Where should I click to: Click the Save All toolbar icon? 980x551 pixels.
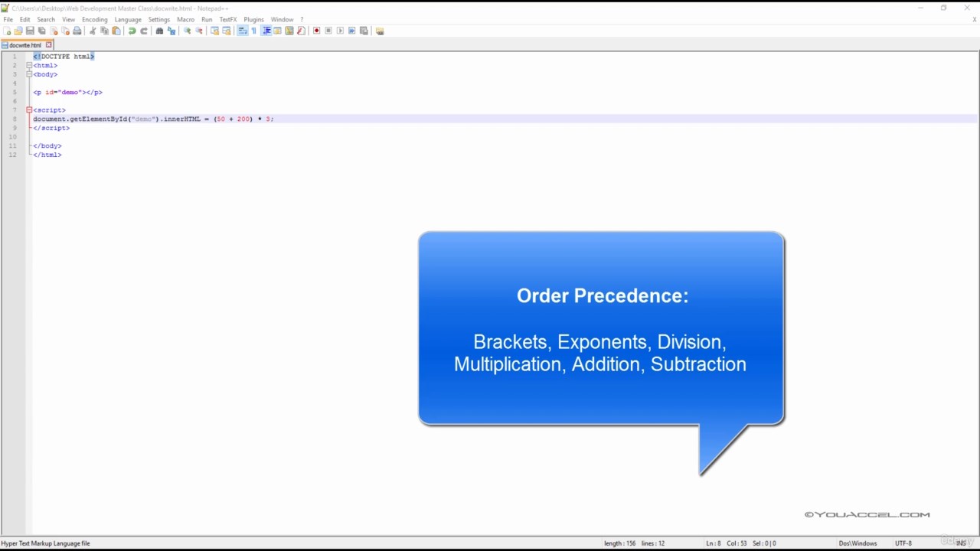click(x=41, y=31)
